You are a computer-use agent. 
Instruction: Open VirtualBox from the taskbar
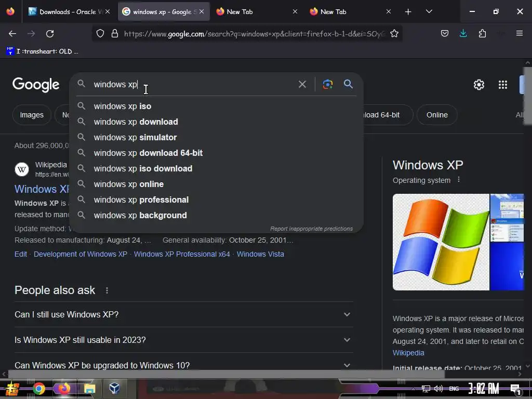pyautogui.click(x=115, y=388)
